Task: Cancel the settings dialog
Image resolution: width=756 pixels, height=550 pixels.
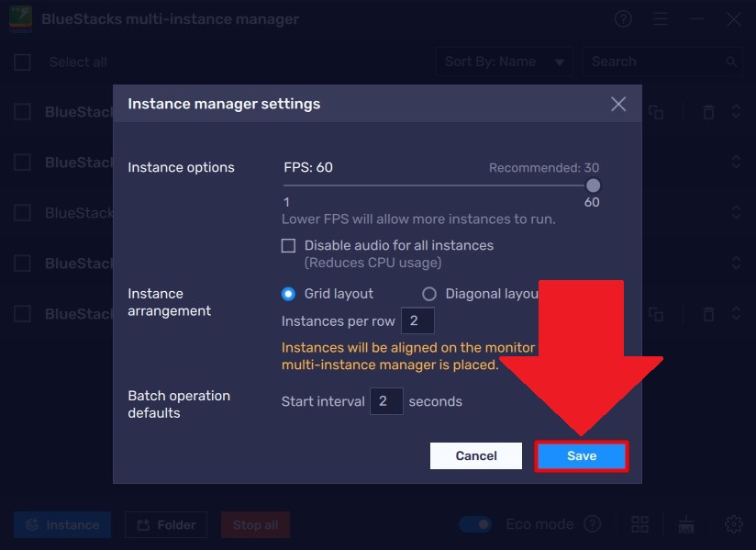Action: click(x=475, y=455)
